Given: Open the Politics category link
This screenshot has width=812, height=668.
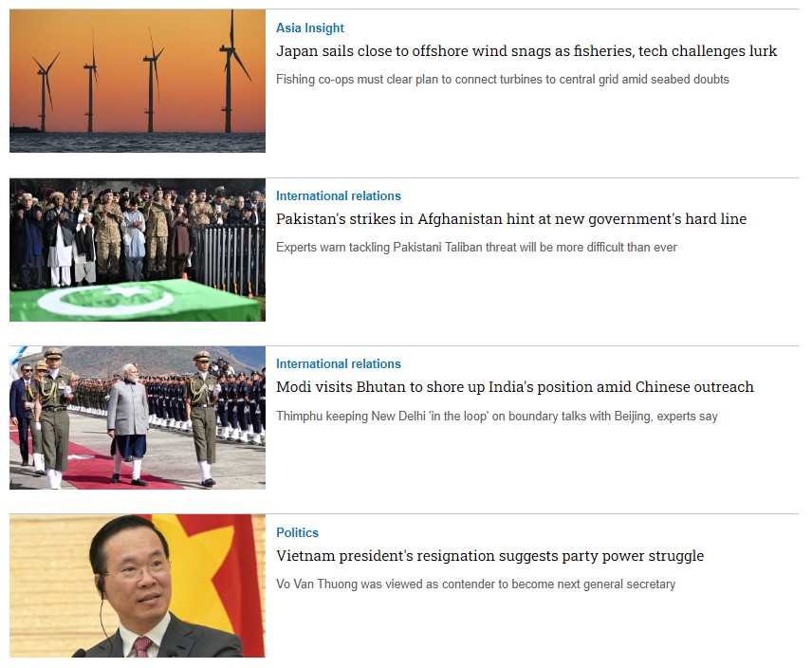Looking at the screenshot, I should pos(297,532).
